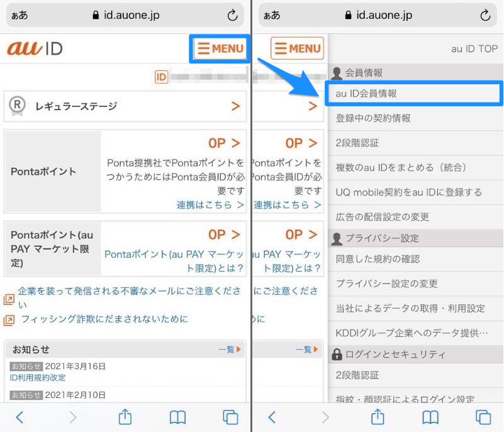Tap the ぁあ reader button in left address bar
The height and width of the screenshot is (432, 504).
click(20, 15)
